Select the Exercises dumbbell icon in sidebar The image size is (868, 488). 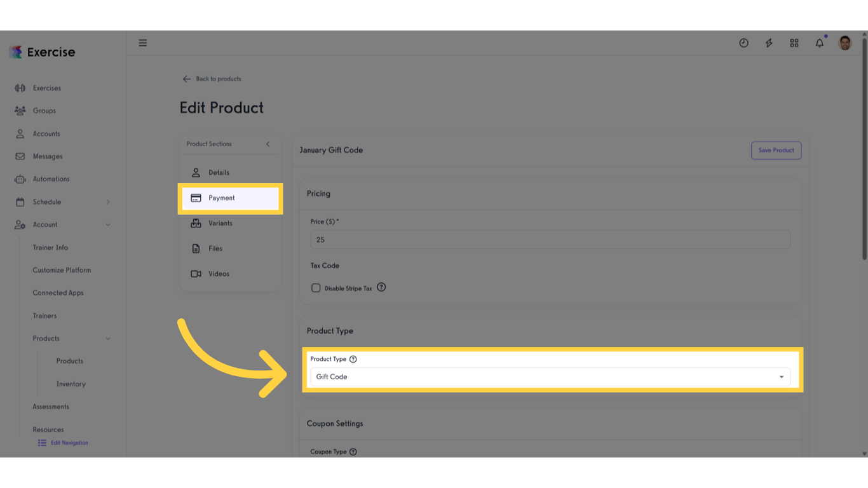[x=19, y=88]
